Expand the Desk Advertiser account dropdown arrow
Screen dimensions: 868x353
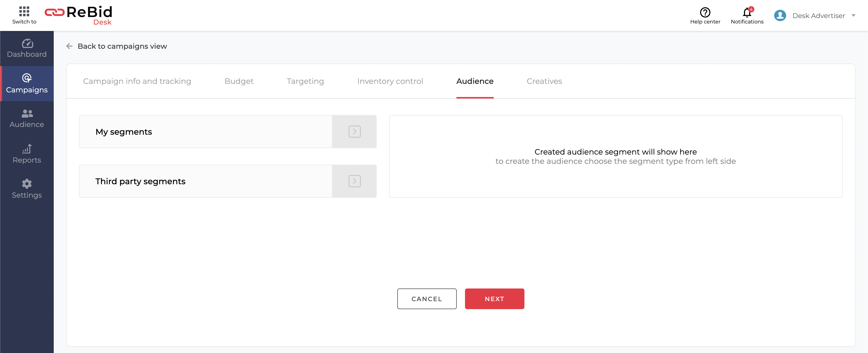pyautogui.click(x=853, y=15)
